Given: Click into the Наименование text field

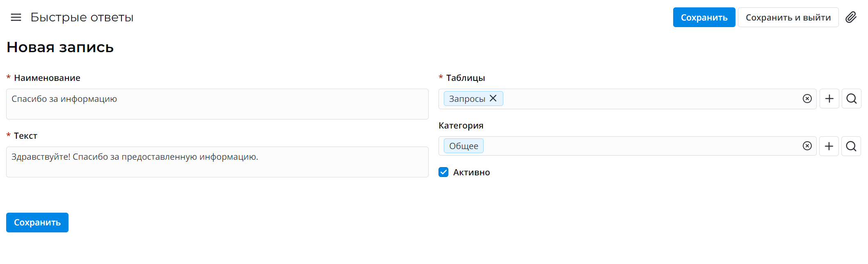Looking at the screenshot, I should [217, 104].
